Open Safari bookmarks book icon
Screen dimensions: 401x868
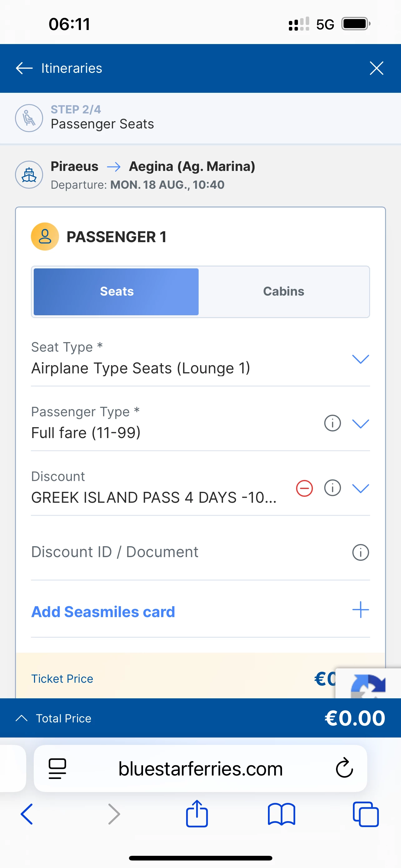click(x=281, y=815)
